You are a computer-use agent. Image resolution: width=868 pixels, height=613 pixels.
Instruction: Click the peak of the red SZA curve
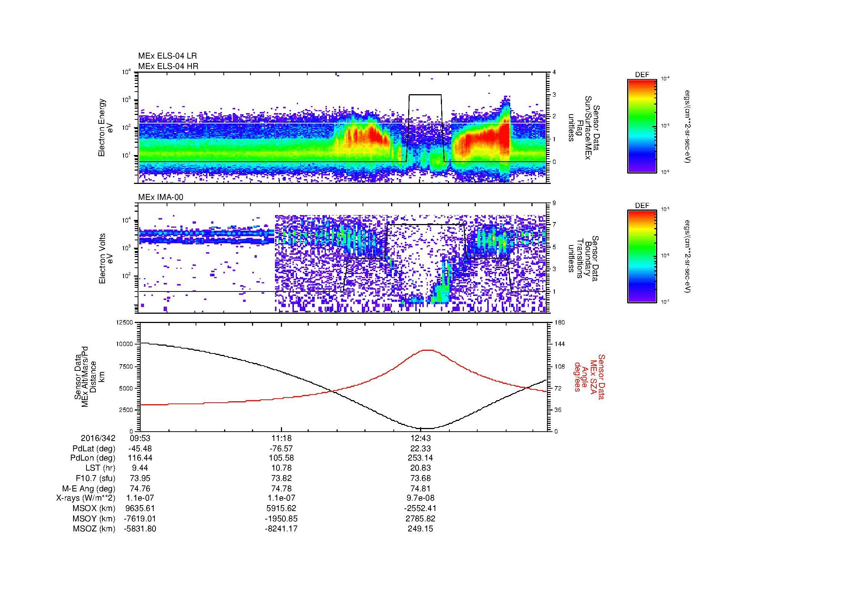[x=427, y=350]
